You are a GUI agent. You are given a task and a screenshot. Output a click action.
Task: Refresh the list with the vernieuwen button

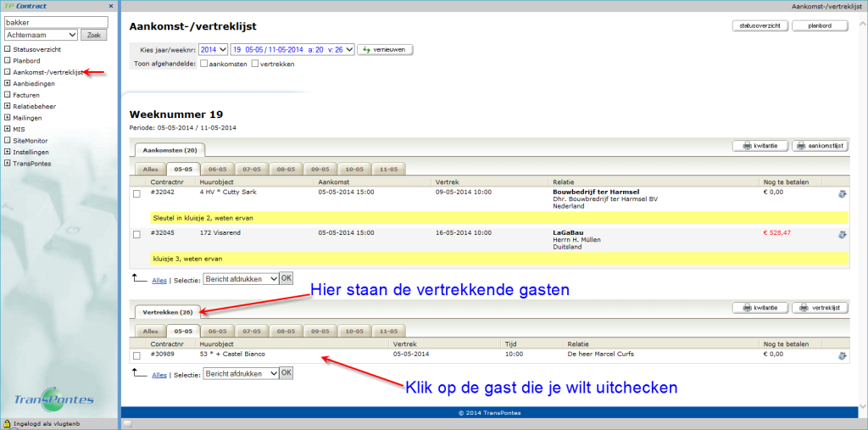pyautogui.click(x=386, y=50)
